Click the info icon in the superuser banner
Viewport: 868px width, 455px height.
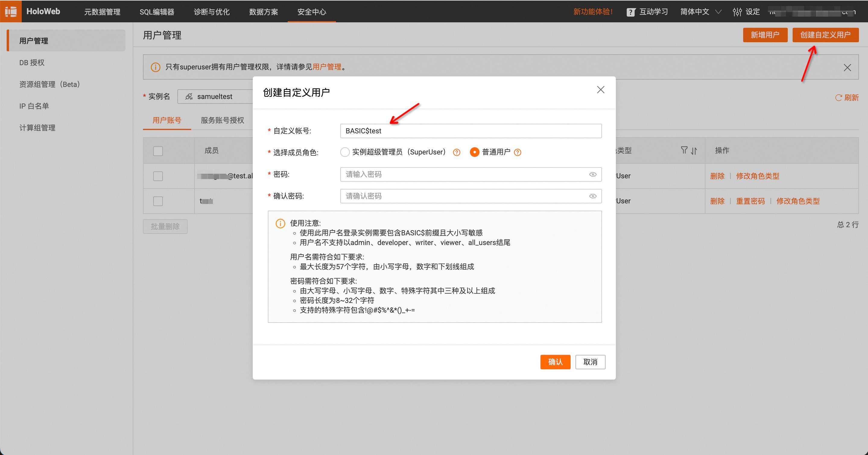(x=155, y=67)
